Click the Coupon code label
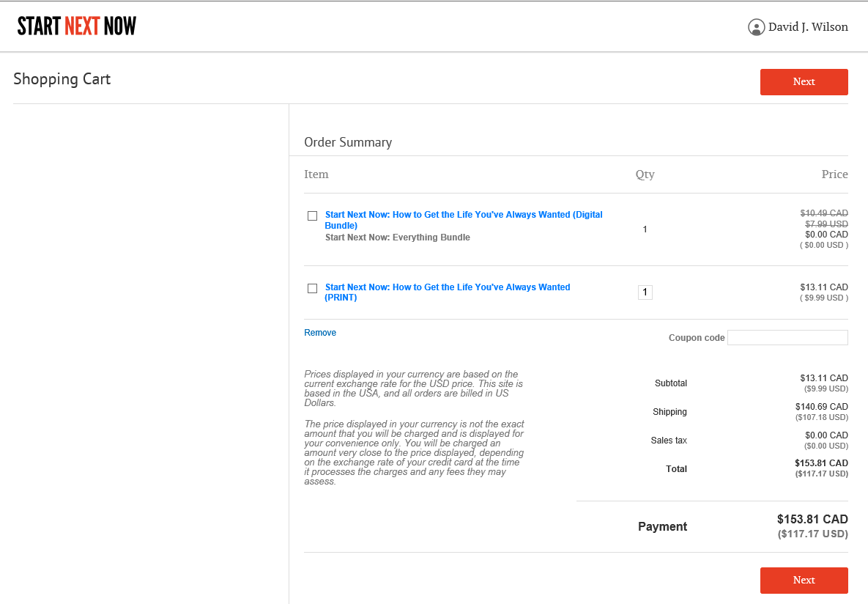 [697, 337]
